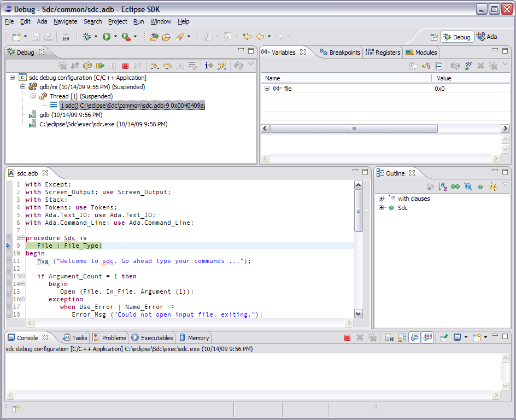Click Show View as fast view icon
516x420 pixels.
click(16, 409)
